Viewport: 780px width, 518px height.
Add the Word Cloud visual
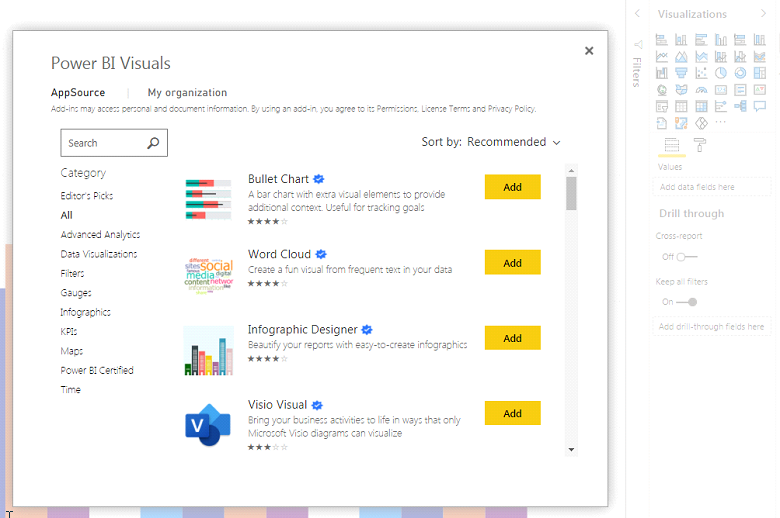point(512,263)
